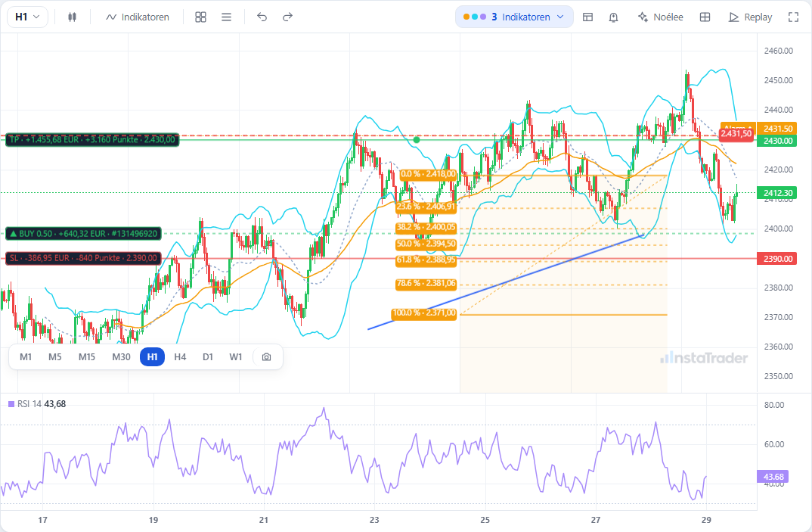
Task: Redo the last chart action
Action: pos(287,17)
